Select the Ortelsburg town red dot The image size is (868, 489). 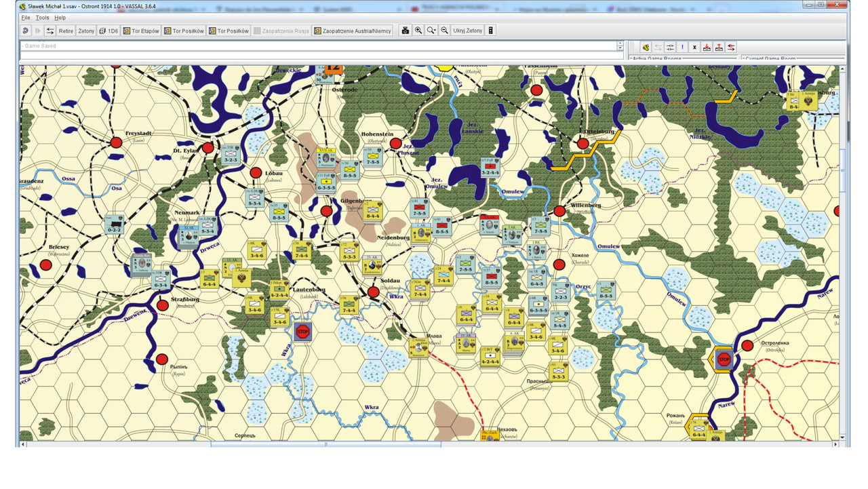pyautogui.click(x=583, y=144)
